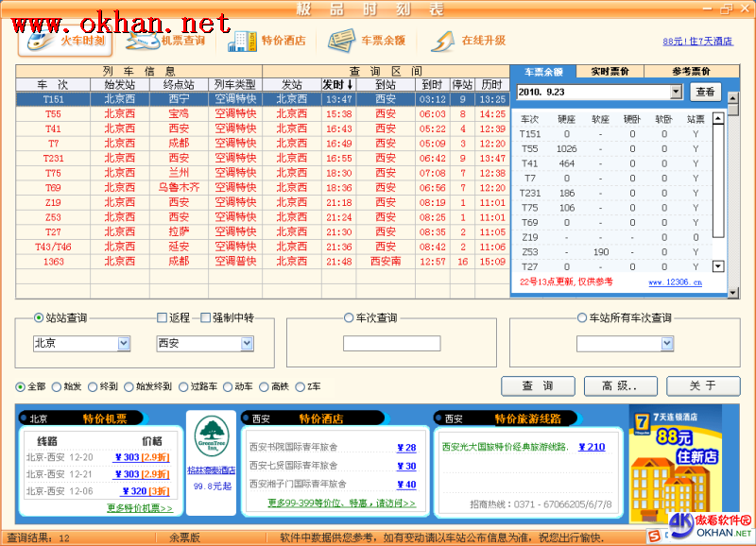Screen dimensions: 756x546
Task: Select the T151 train row in timetable
Action: 263,99
